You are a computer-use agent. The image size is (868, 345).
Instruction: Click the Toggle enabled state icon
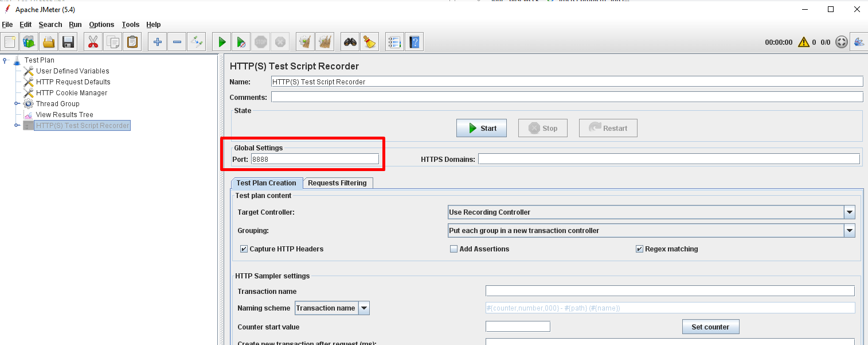[x=197, y=42]
